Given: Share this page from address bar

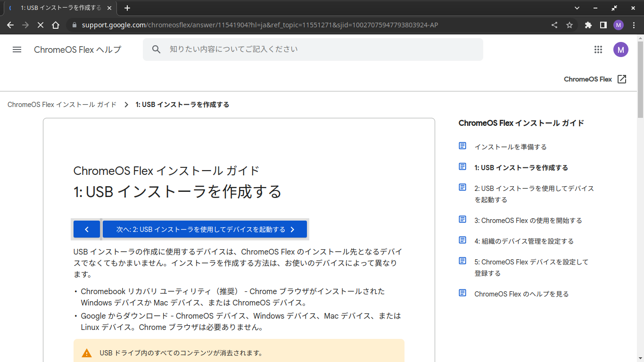Looking at the screenshot, I should click(554, 25).
